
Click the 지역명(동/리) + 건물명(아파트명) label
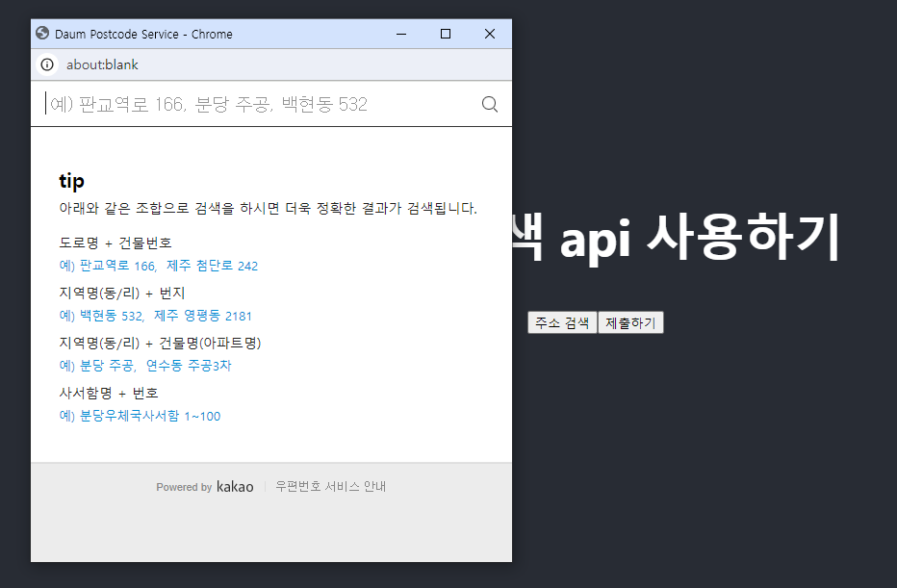[x=160, y=344]
